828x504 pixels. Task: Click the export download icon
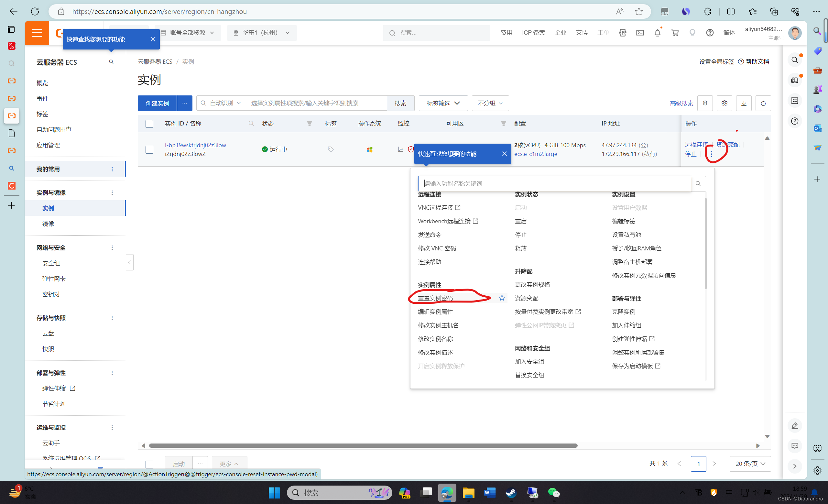(x=744, y=103)
